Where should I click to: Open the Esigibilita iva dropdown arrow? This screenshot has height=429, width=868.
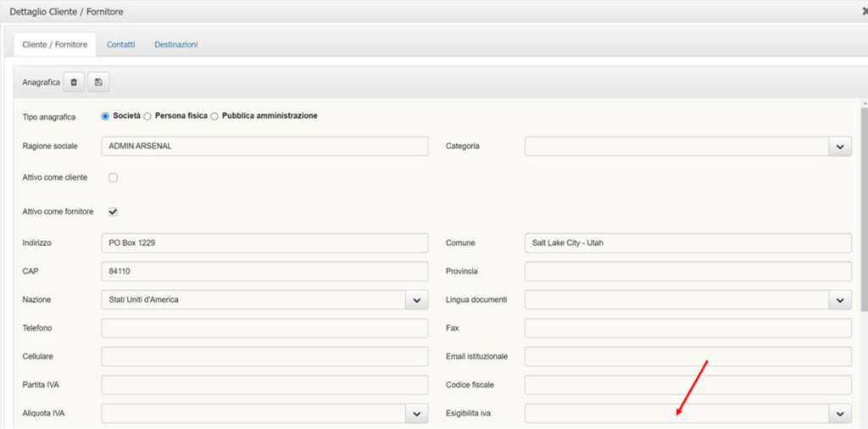[x=840, y=413]
